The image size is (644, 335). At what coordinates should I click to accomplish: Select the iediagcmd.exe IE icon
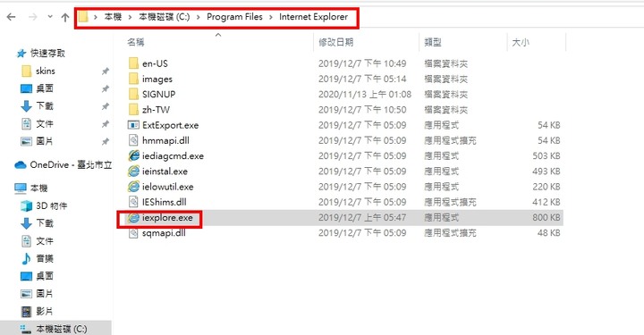point(133,155)
